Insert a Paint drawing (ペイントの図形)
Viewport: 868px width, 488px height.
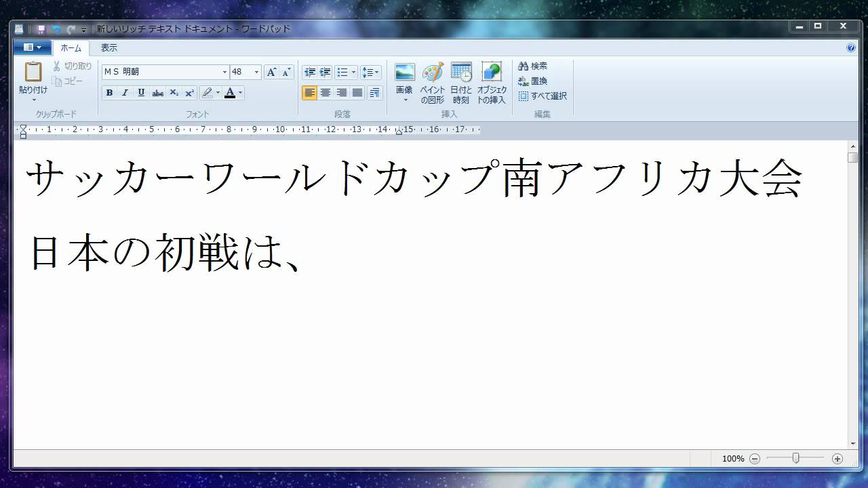pyautogui.click(x=432, y=73)
